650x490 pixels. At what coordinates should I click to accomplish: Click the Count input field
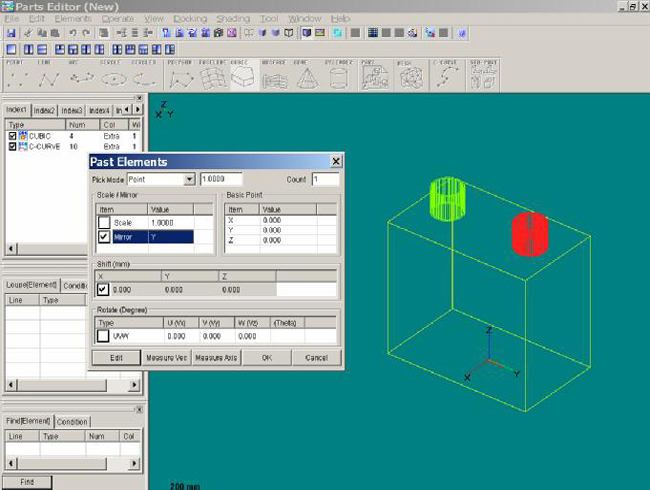(x=326, y=179)
